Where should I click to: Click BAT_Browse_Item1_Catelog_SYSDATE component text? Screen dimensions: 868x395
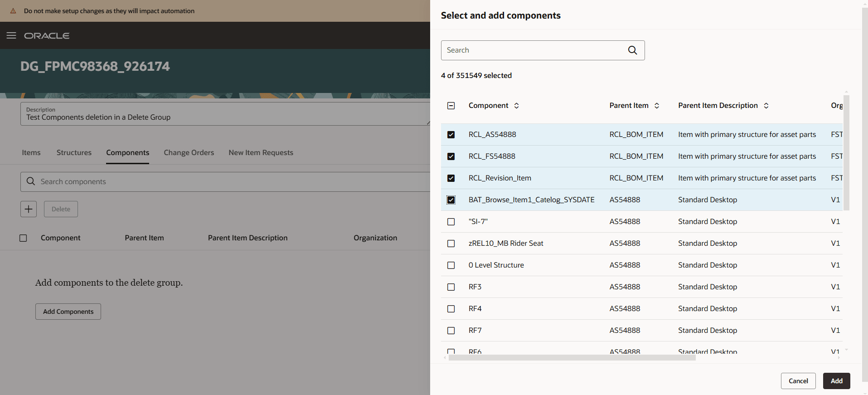coord(532,200)
